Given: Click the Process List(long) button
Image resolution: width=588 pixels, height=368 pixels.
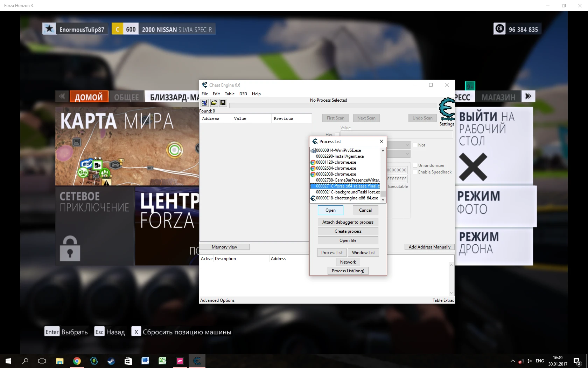Looking at the screenshot, I should click(348, 271).
